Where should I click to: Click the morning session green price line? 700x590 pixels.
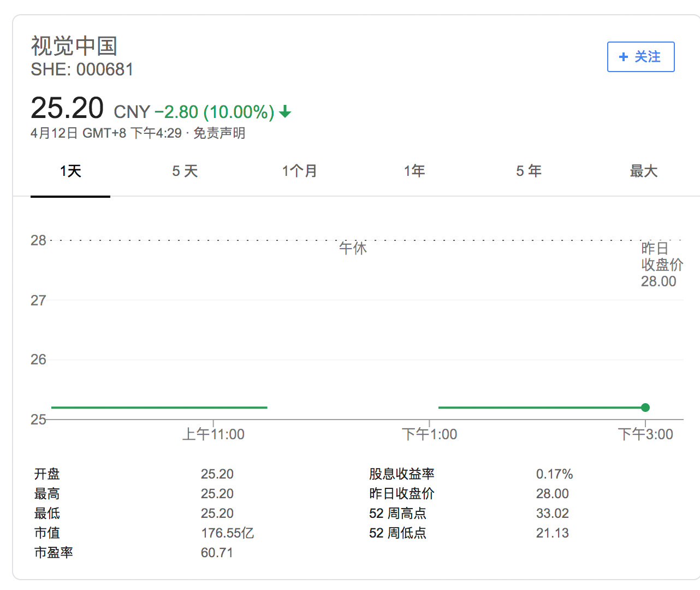159,408
